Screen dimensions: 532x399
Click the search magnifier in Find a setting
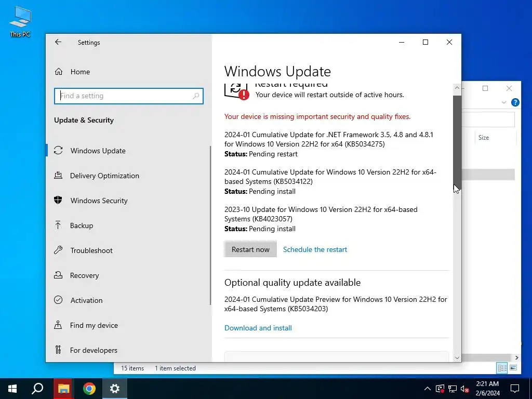coord(196,96)
